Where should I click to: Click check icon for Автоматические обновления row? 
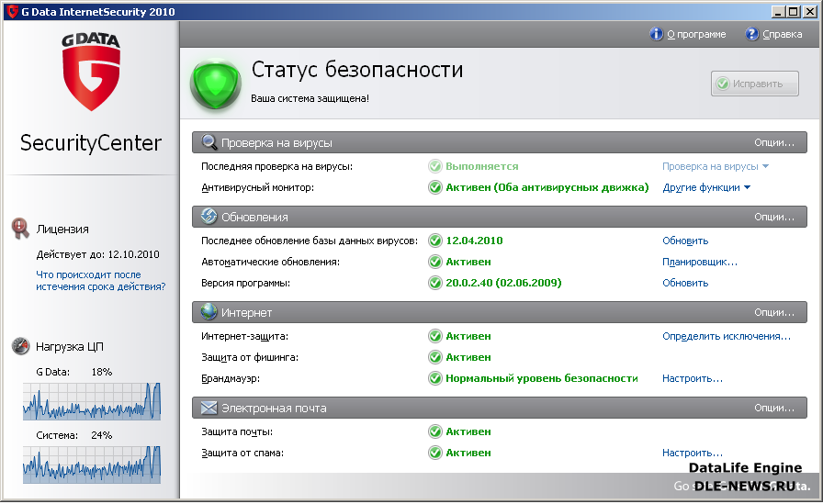pos(435,262)
